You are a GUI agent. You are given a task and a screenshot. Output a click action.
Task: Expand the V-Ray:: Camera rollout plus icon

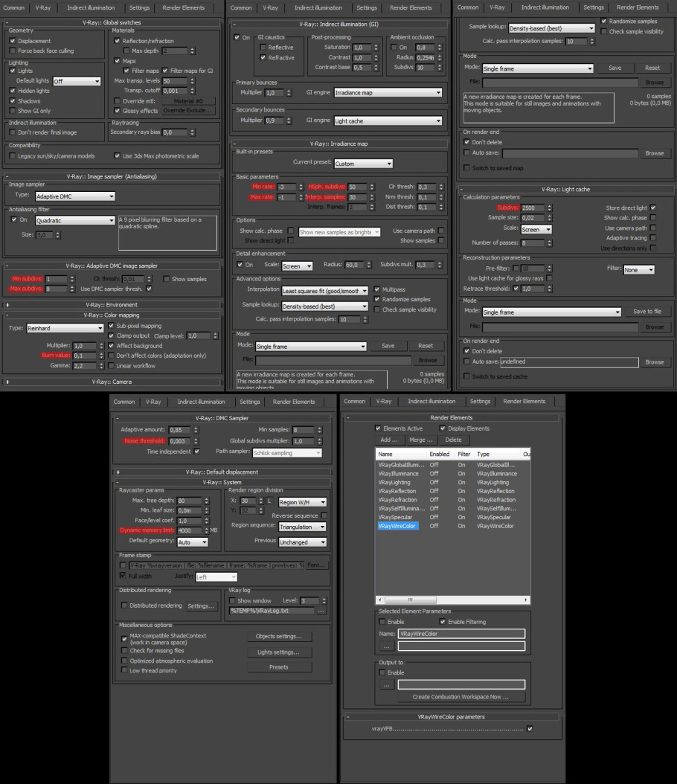point(7,382)
